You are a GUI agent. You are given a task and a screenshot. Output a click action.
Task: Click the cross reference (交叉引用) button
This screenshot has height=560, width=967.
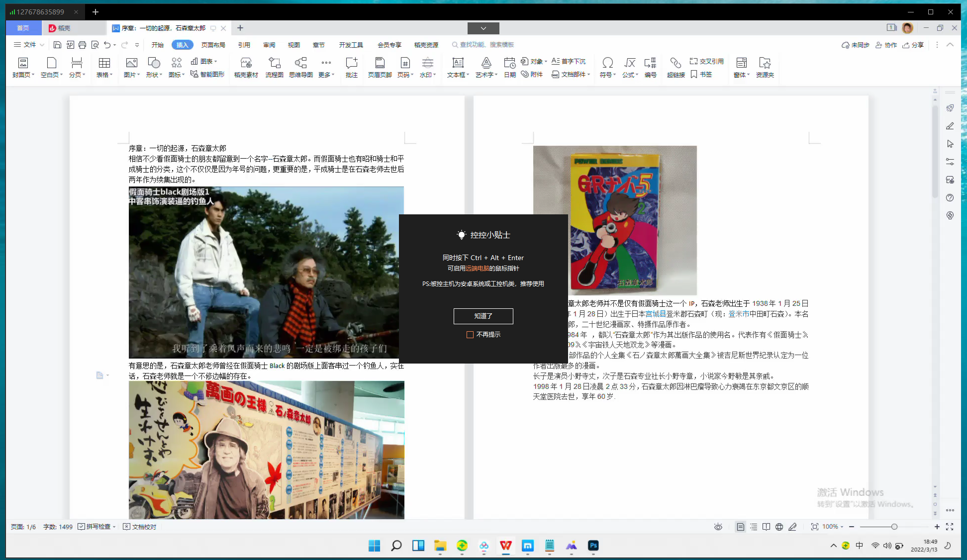point(706,61)
